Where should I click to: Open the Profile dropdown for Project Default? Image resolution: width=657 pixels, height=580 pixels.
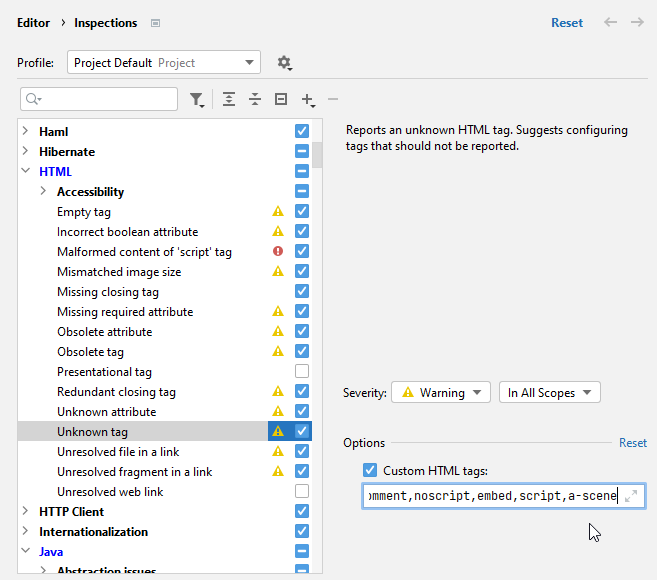(x=164, y=63)
